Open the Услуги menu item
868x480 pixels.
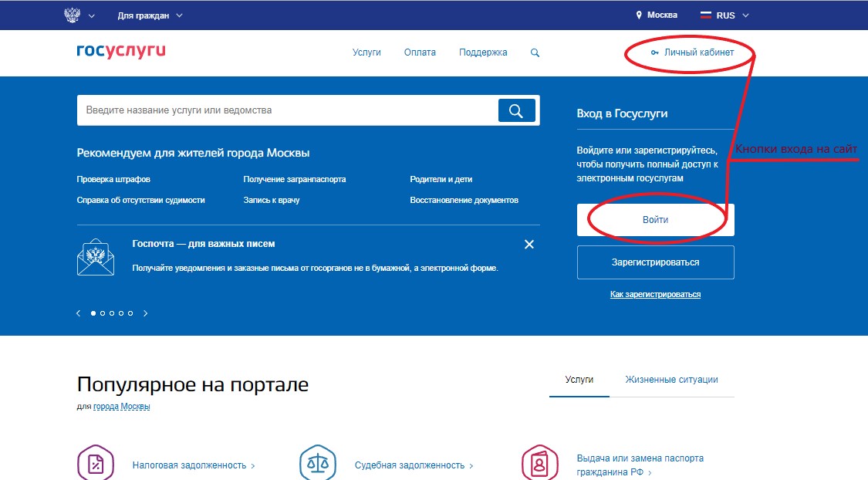[x=366, y=52]
